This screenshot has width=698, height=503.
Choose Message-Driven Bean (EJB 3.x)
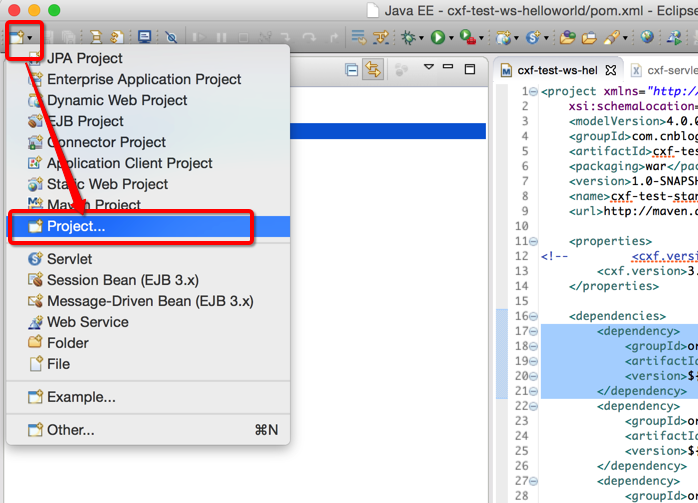pos(148,301)
